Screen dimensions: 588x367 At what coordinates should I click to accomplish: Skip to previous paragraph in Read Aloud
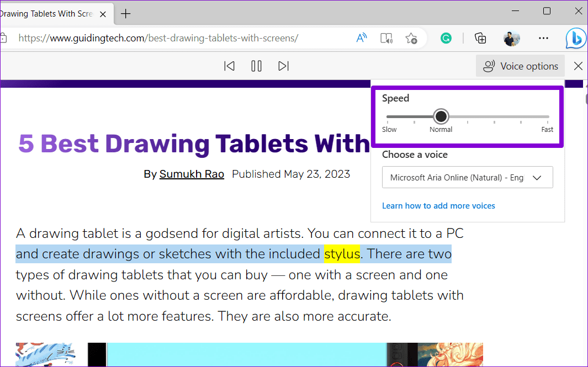click(x=229, y=66)
